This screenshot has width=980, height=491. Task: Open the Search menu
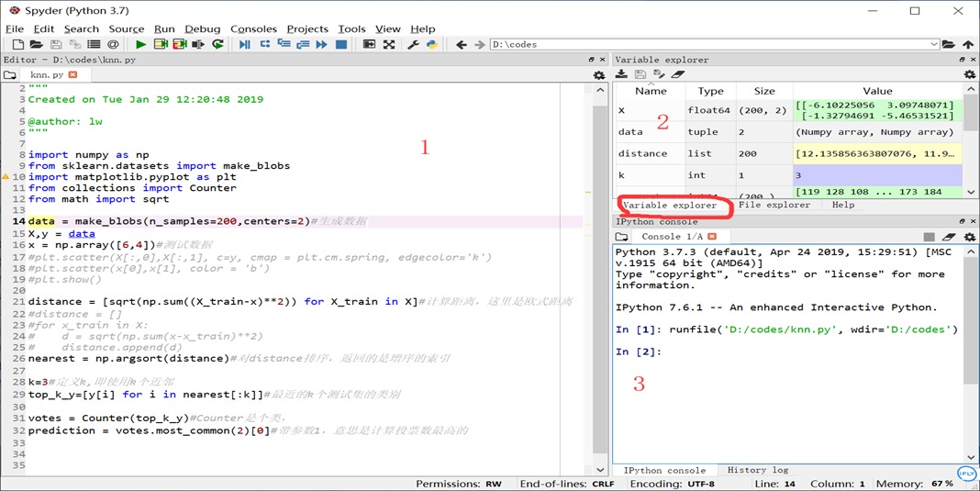point(82,28)
